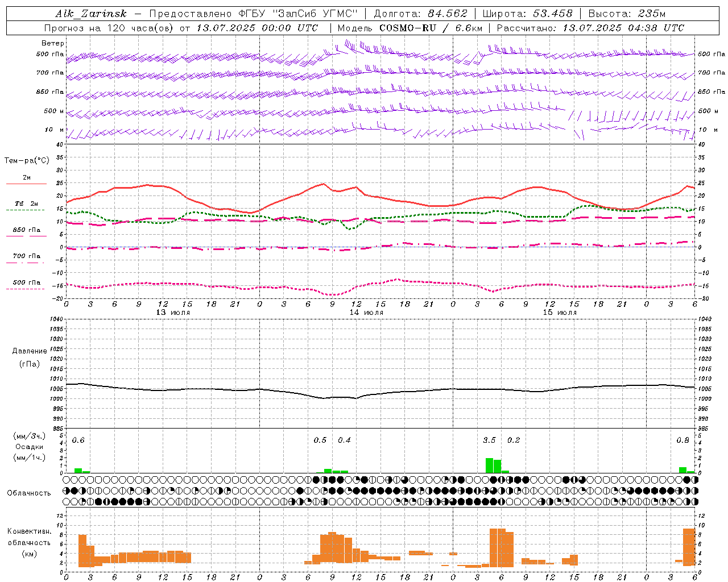Click the 'Осадки' precipitation label
This screenshot has height=582, width=728.
pyautogui.click(x=29, y=447)
